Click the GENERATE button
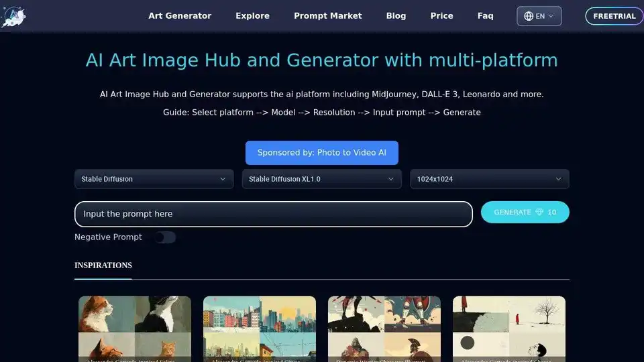 (525, 213)
